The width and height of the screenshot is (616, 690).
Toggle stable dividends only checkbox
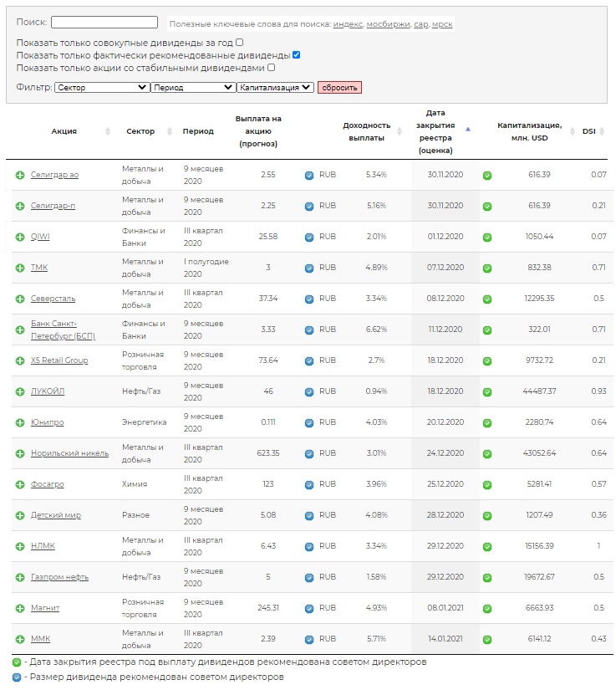(x=271, y=68)
